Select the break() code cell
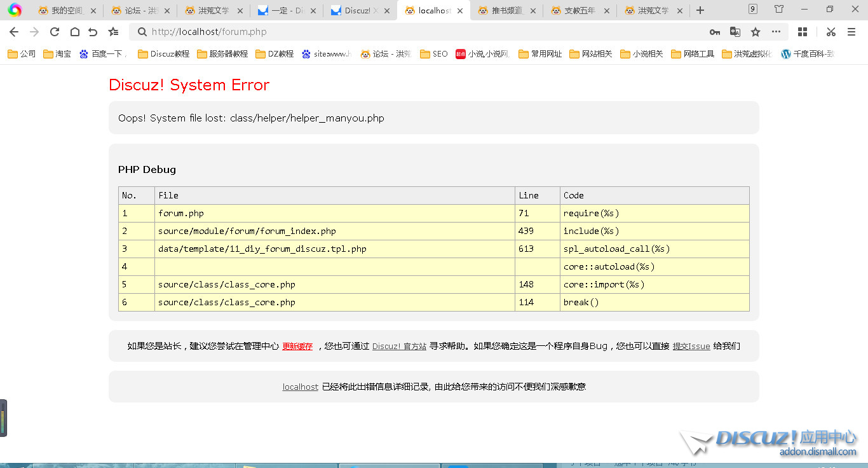868x468 pixels. [654, 302]
